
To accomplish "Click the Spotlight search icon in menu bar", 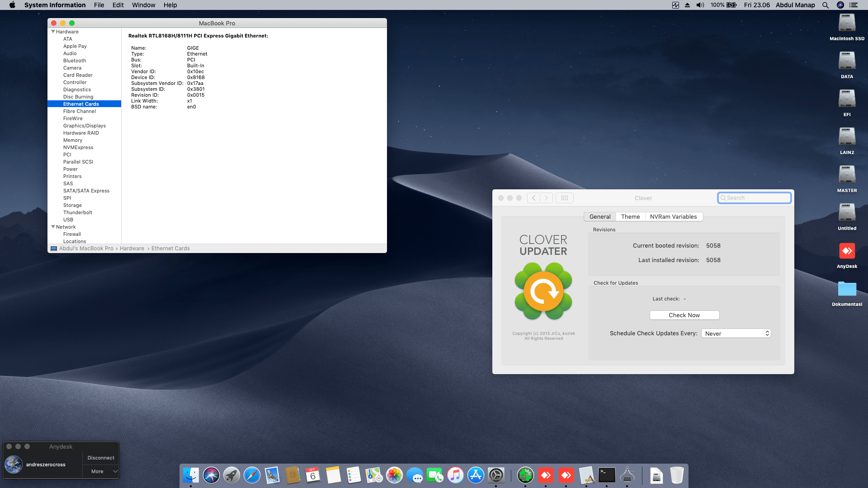I will click(x=826, y=5).
